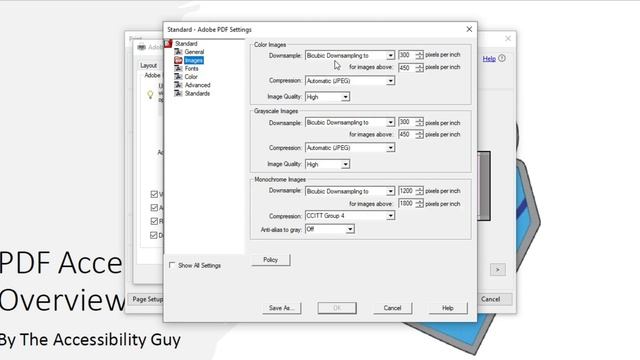The width and height of the screenshot is (640, 360).
Task: Open the Standards settings page
Action: [197, 93]
